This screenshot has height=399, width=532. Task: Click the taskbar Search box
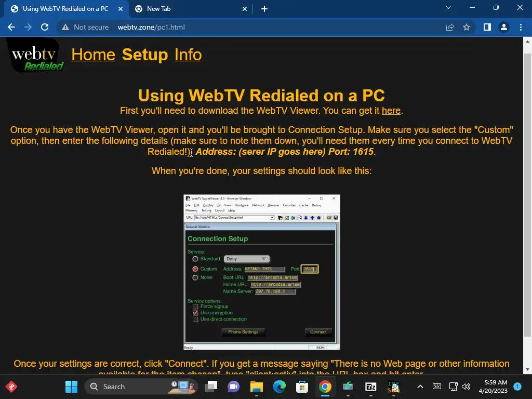click(142, 387)
